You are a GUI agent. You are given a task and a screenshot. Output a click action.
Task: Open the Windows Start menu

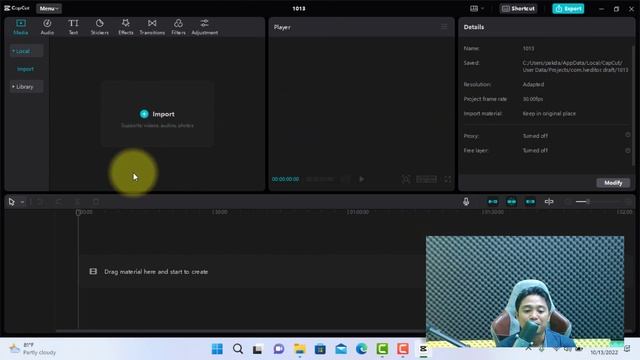click(x=218, y=349)
